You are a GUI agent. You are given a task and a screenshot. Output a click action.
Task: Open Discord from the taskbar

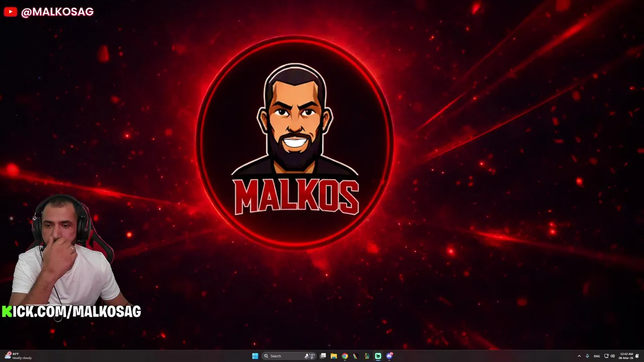point(389,356)
